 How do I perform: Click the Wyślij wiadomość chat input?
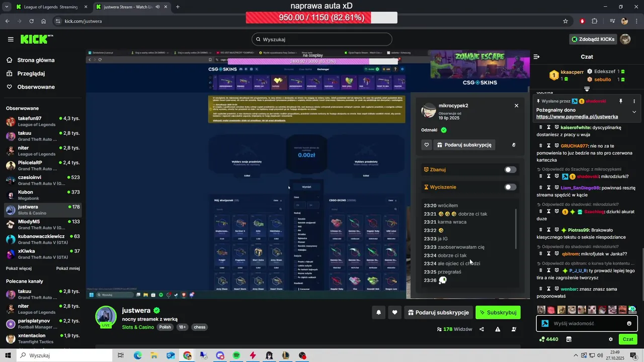(x=587, y=323)
